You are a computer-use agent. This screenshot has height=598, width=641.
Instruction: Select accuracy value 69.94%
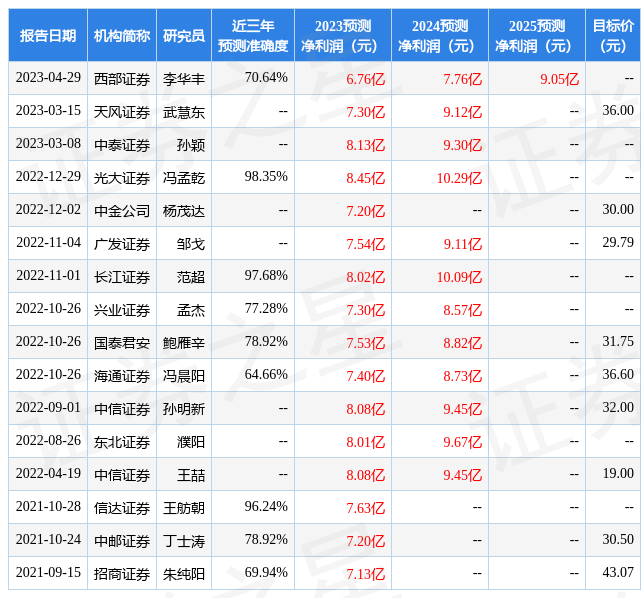(x=266, y=573)
